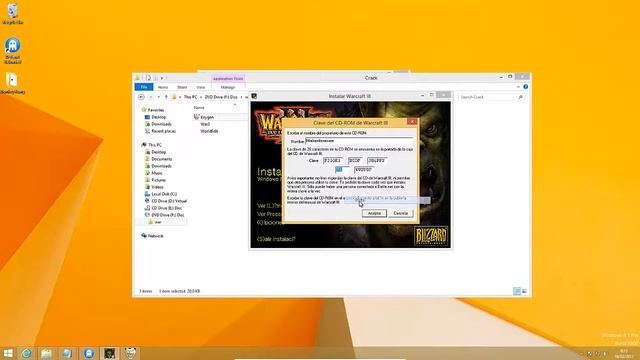Open the Home ribbon tab
Screen dimensions: 640x360
tap(163, 87)
